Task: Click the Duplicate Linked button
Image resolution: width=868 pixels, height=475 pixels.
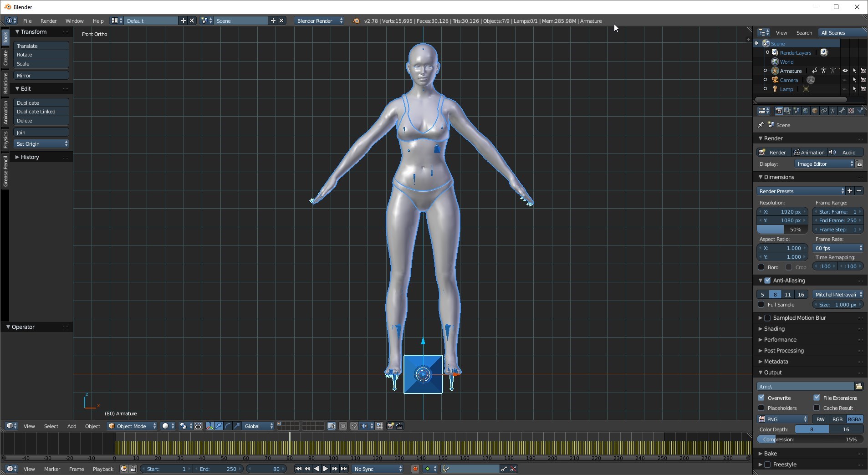Action: [x=41, y=112]
